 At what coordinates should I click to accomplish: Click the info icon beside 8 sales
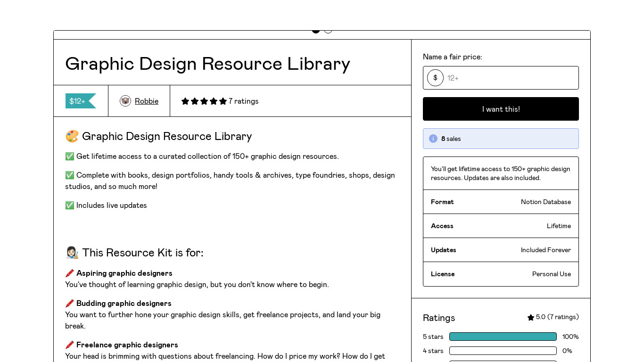pos(433,139)
